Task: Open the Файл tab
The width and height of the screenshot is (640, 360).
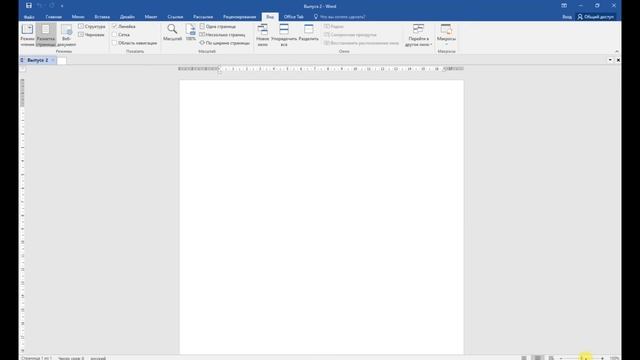Action: (29, 17)
